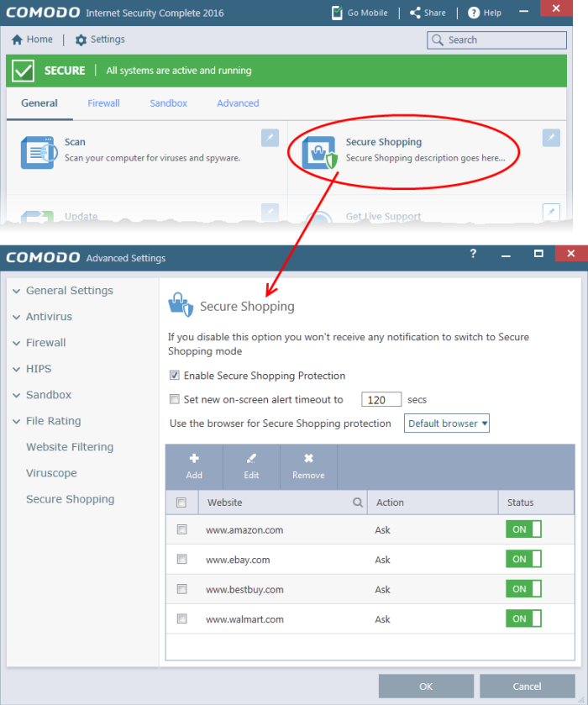Select Secure Shopping in sidebar

70,499
